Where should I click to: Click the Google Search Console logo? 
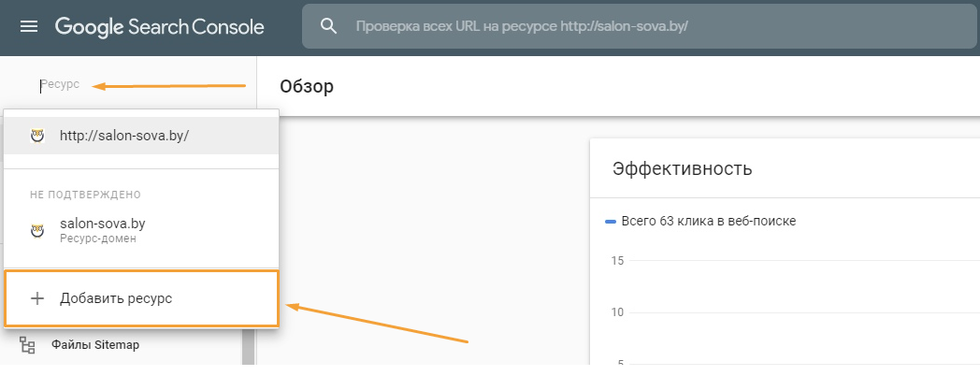click(x=159, y=26)
